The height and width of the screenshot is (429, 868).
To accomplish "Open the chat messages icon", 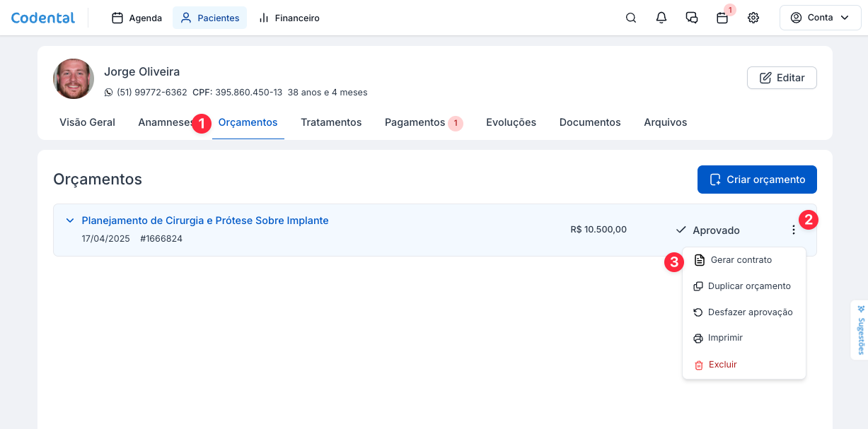I will click(692, 18).
